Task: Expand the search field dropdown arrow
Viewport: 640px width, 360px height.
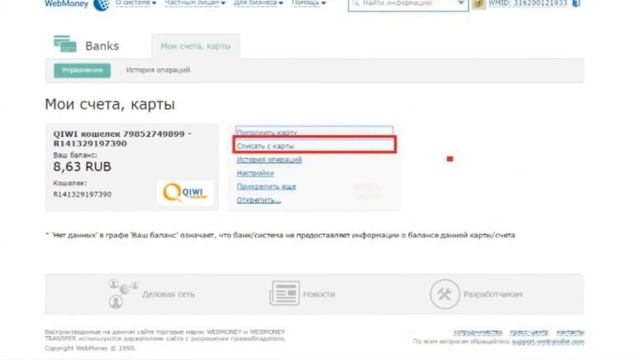Action: [x=461, y=3]
